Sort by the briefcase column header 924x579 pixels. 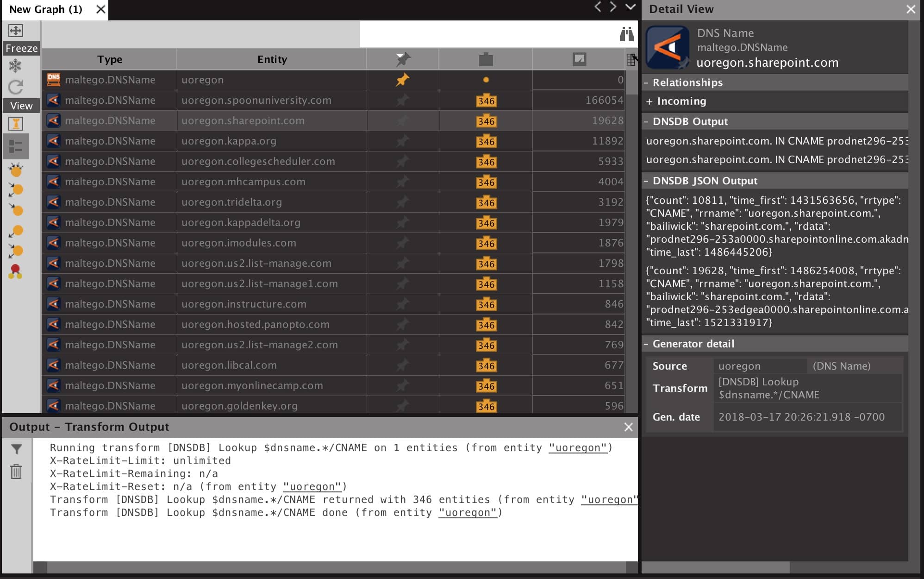point(486,59)
